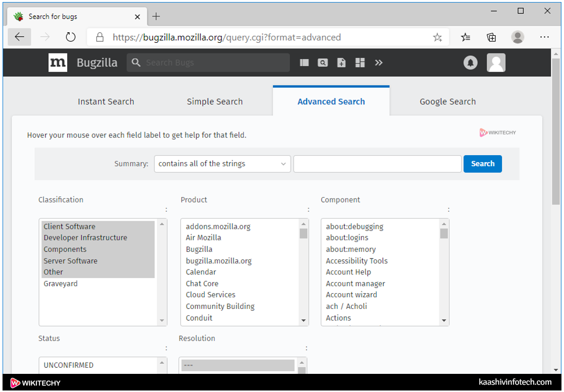Open the My Dashboard grid icon
This screenshot has width=564, height=392.
tap(360, 62)
